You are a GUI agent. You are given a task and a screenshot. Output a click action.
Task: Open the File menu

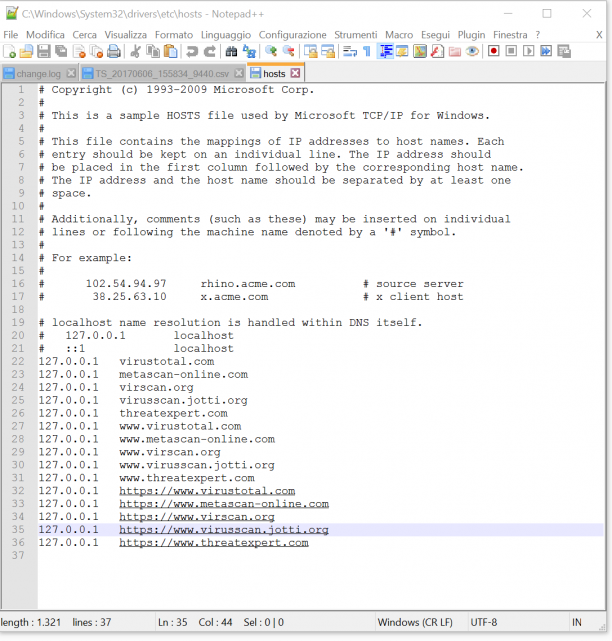click(x=11, y=35)
